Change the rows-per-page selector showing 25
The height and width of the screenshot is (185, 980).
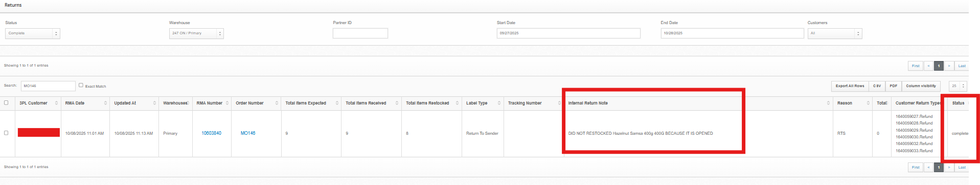click(x=958, y=86)
